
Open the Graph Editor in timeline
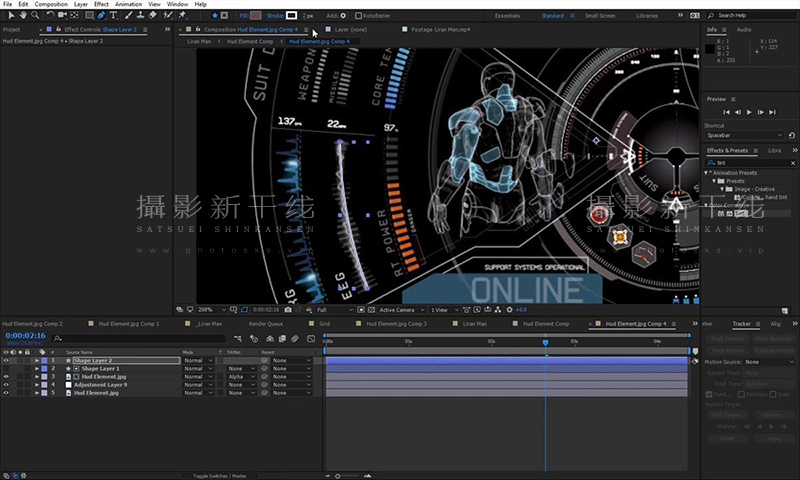(311, 338)
